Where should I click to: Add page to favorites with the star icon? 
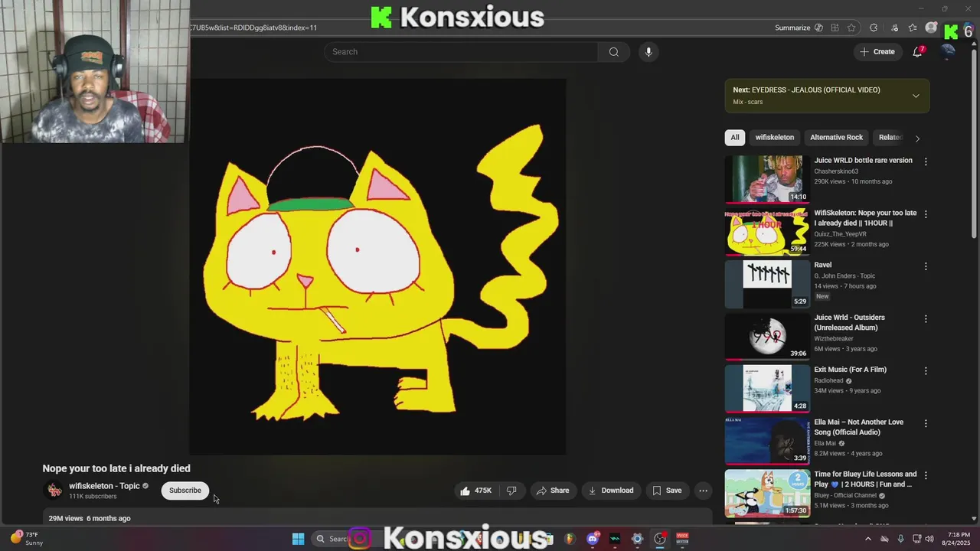tap(851, 28)
